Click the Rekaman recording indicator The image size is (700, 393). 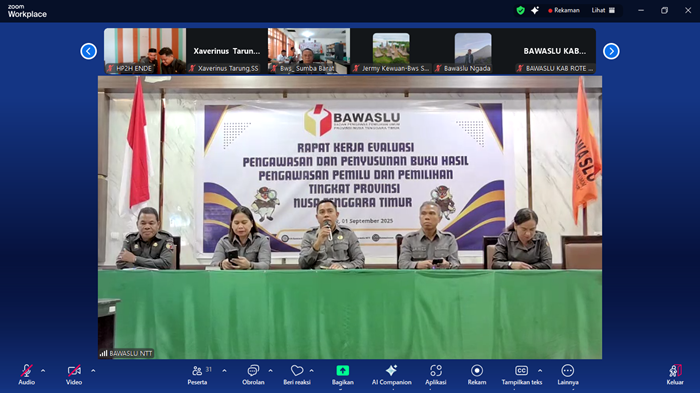pos(564,10)
